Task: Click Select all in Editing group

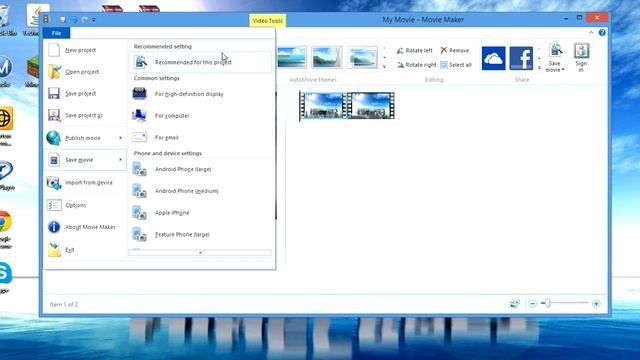Action: [x=456, y=65]
